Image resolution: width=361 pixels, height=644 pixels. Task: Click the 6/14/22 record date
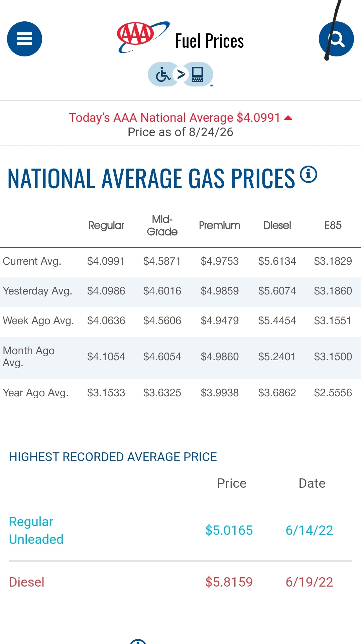click(x=309, y=530)
